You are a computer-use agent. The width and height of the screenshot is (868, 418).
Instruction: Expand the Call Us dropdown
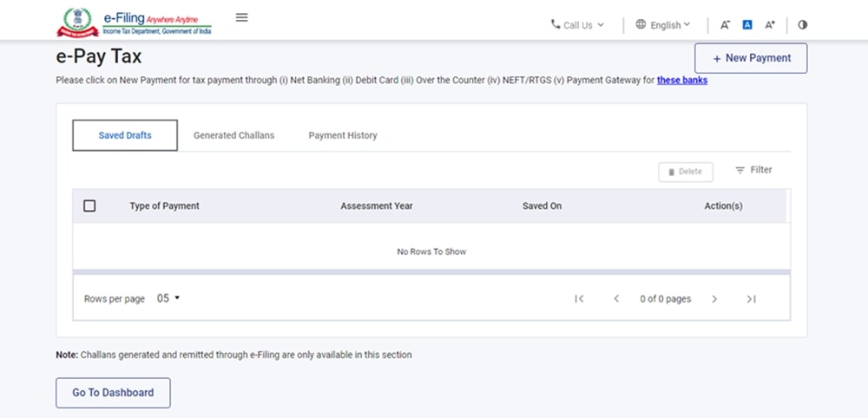click(577, 25)
